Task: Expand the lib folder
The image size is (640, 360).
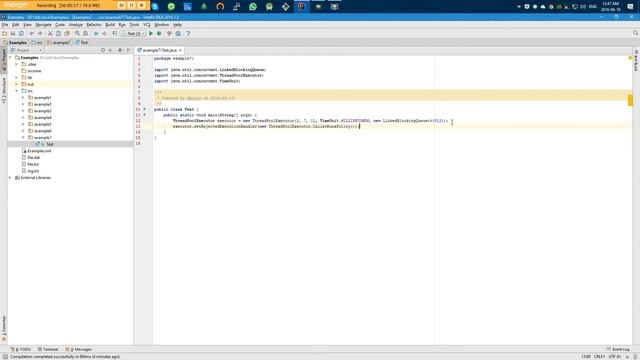Action: tap(17, 78)
